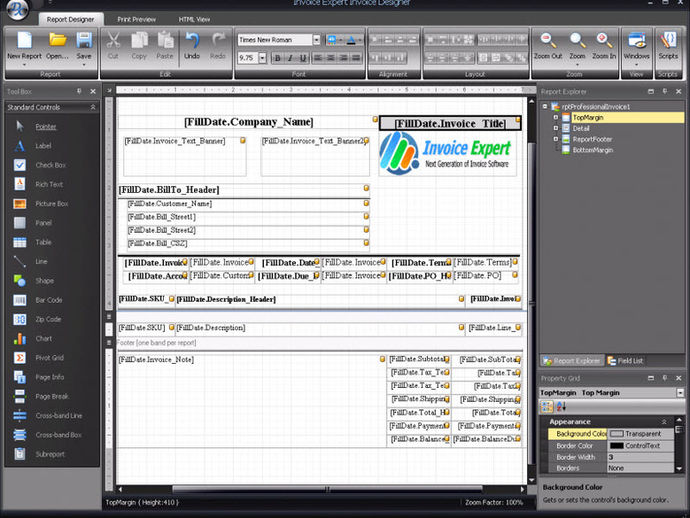
Task: Pick the Shape control
Action: [44, 281]
